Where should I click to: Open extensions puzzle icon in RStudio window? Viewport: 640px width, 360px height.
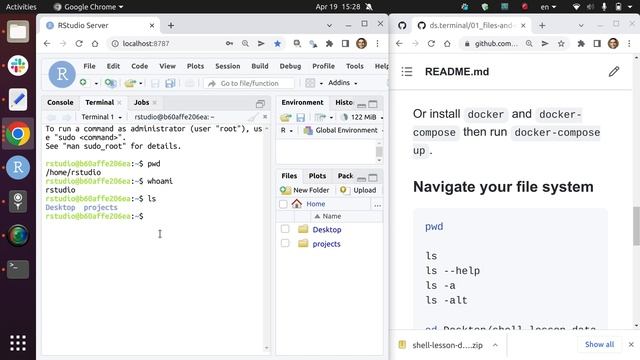coord(329,43)
